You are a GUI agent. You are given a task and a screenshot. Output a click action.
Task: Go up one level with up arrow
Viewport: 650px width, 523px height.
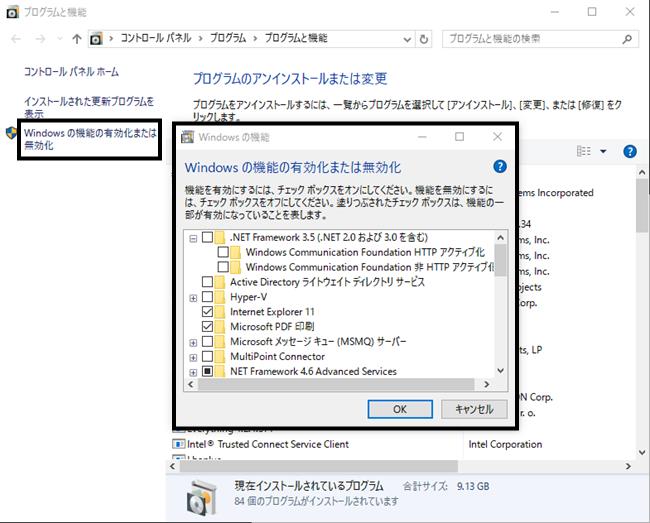click(77, 39)
